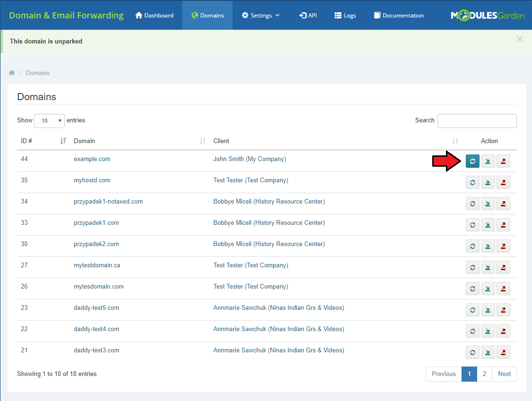The width and height of the screenshot is (532, 401).
Task: Click green arrow icon for daddy-test4.com
Action: 488,331
